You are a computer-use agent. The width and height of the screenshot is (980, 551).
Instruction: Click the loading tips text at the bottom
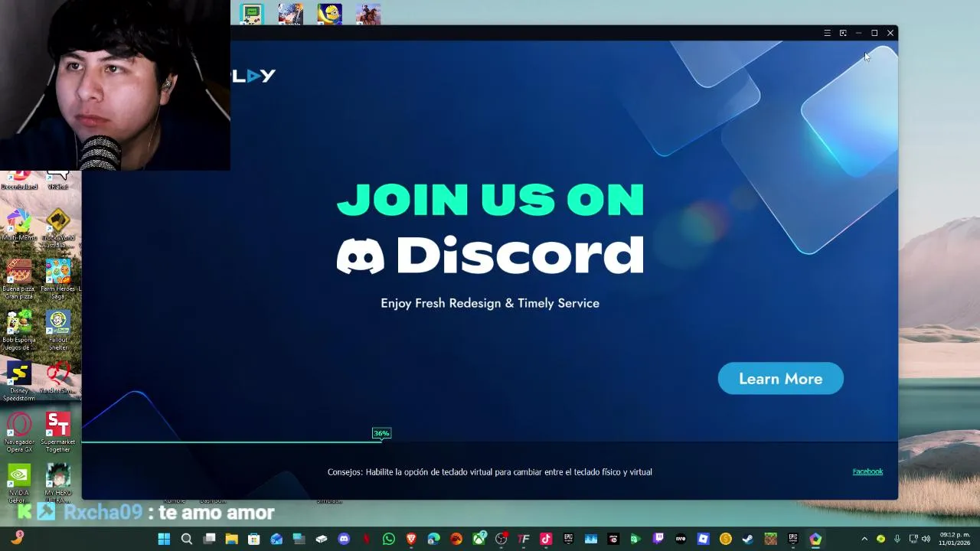click(490, 472)
